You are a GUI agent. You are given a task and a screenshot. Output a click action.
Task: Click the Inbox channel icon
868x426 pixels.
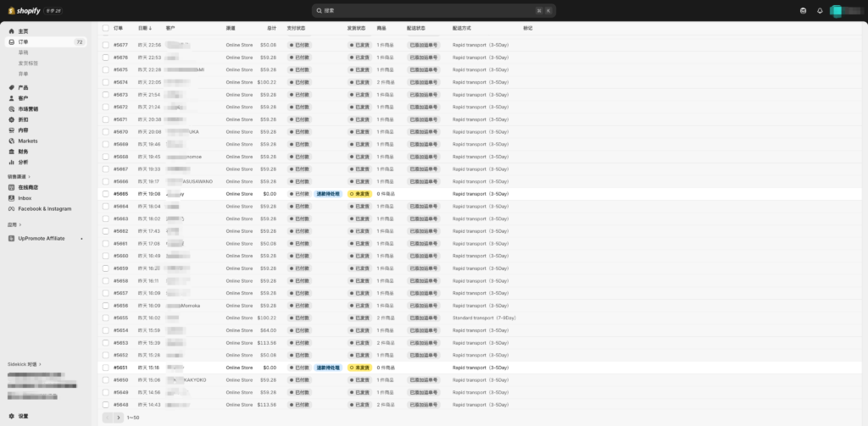coord(12,198)
